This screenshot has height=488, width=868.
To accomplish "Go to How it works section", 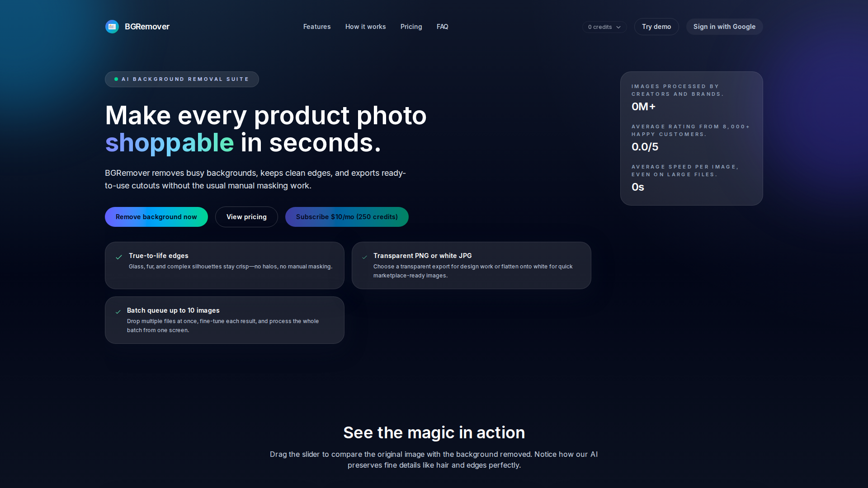I will pyautogui.click(x=365, y=27).
